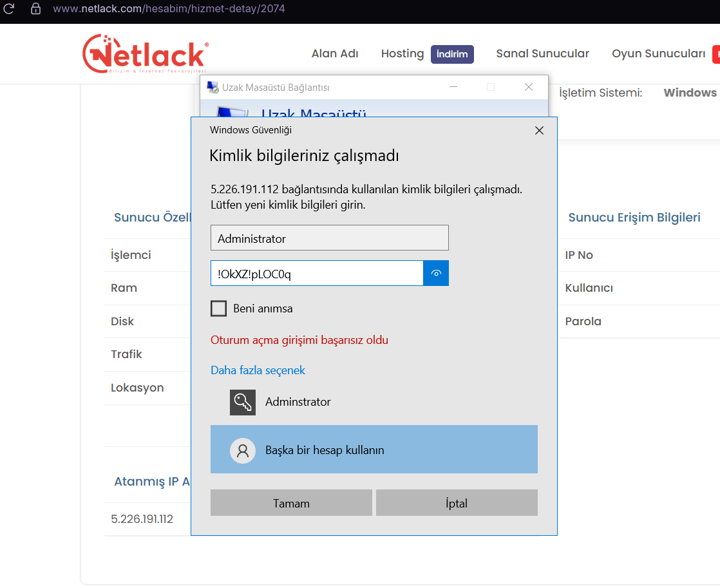The image size is (720, 588).
Task: Open the Sanal Sunucular menu
Action: click(542, 53)
